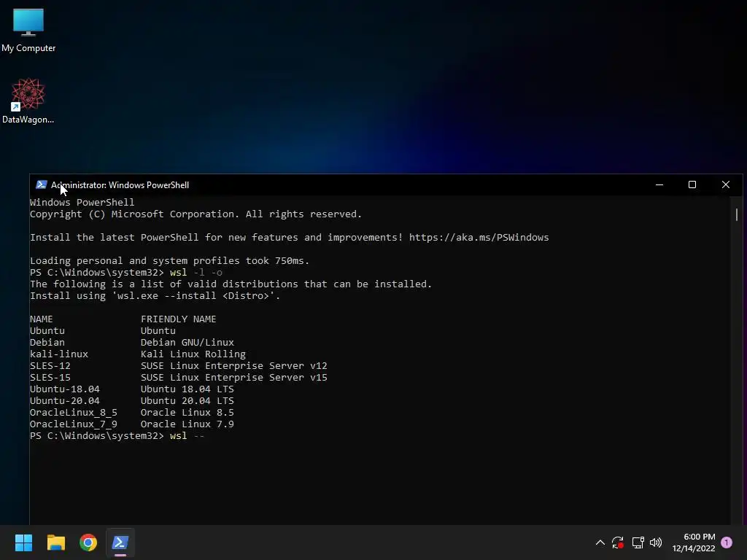Click 'Oracle Linux 8.5' friendly name
747x560 pixels.
click(x=187, y=413)
